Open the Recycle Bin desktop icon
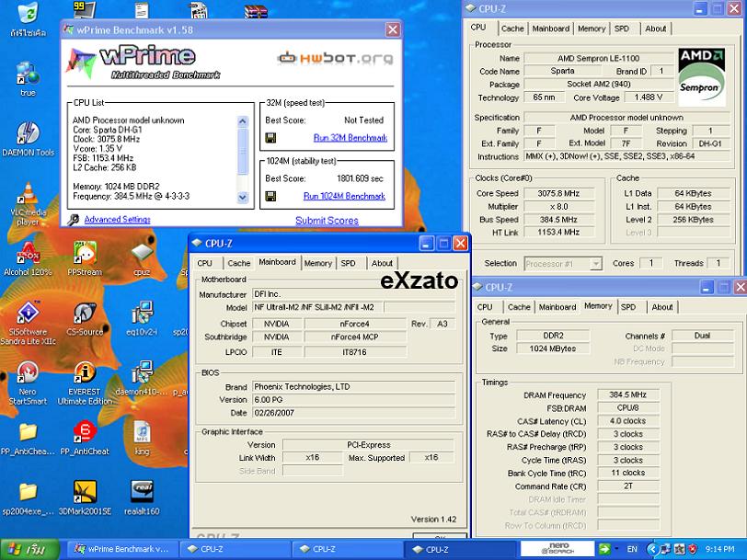This screenshot has width=747, height=560. point(28,12)
